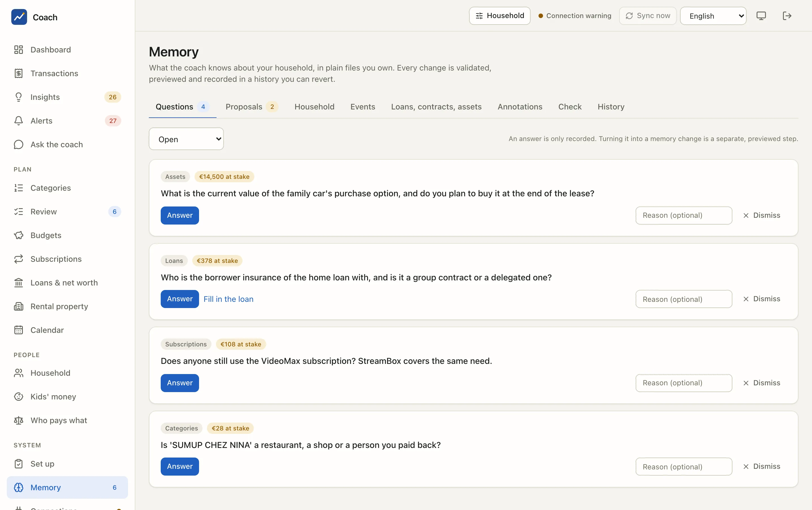Open the Open status filter dropdown
Screen dimensions: 812x510
[186, 139]
